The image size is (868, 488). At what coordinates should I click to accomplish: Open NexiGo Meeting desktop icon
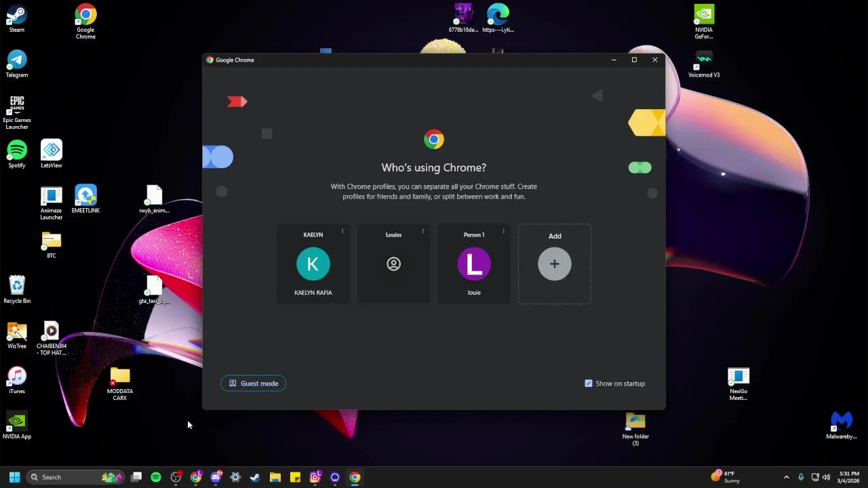click(x=738, y=384)
